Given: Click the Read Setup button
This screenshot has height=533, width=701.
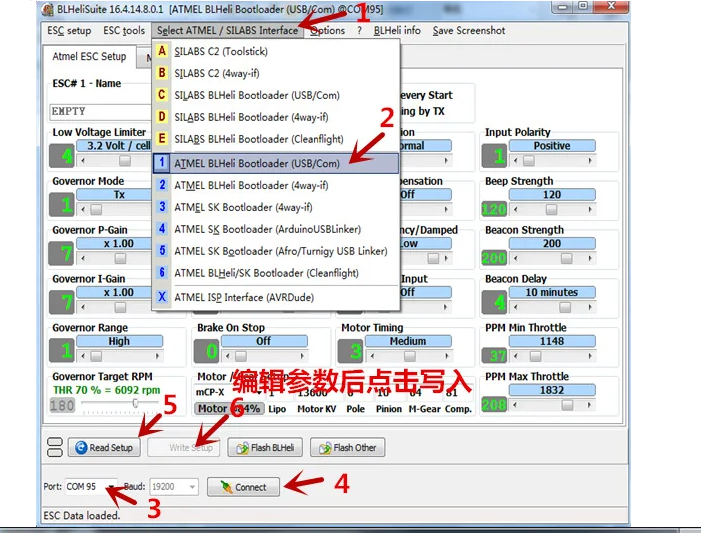Looking at the screenshot, I should click(x=105, y=447).
